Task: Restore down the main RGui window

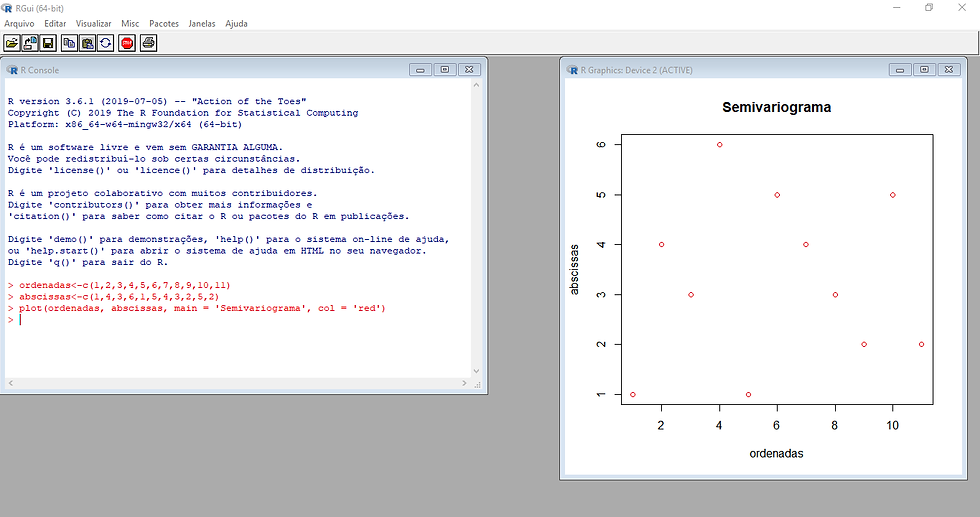Action: (929, 8)
